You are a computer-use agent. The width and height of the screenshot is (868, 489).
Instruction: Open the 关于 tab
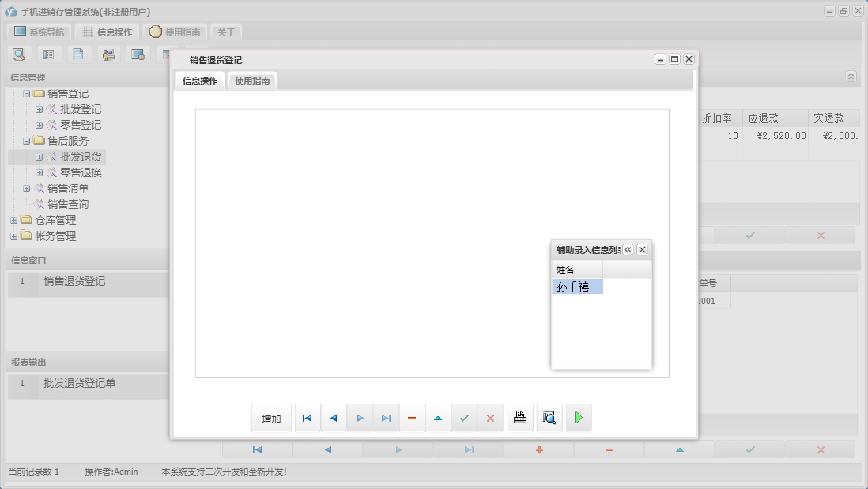[x=226, y=32]
